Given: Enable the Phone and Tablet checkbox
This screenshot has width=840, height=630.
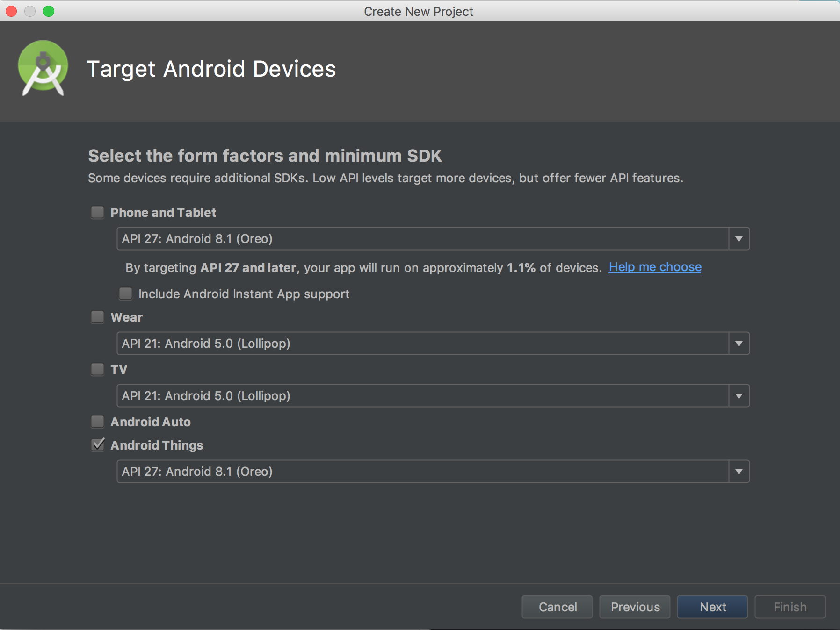Looking at the screenshot, I should click(97, 213).
